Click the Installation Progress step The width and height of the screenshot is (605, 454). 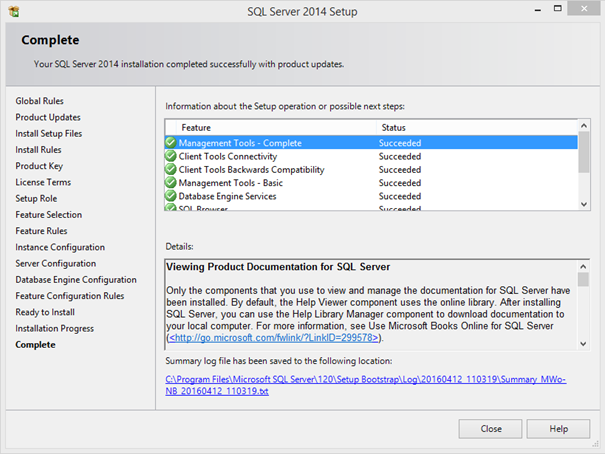tap(55, 328)
